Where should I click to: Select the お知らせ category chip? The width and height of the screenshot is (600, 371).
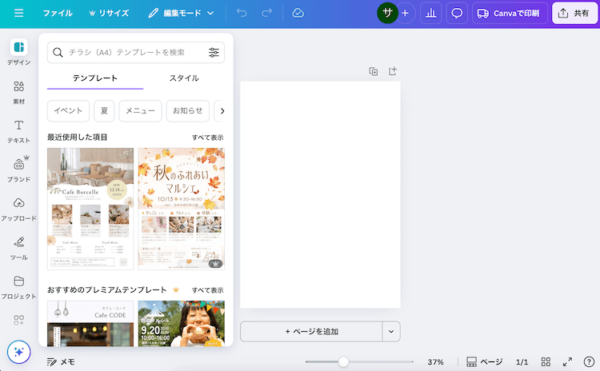[188, 111]
